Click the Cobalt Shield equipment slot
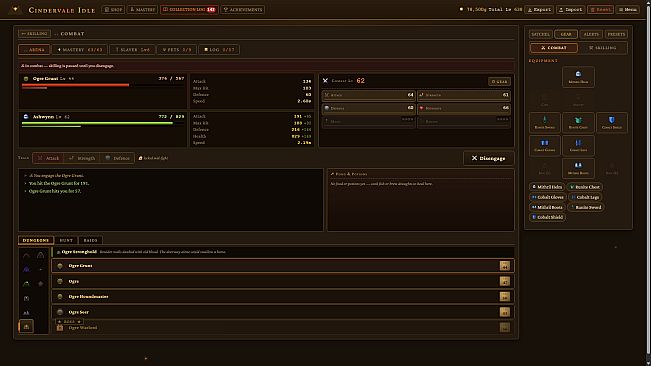651x366 pixels. pyautogui.click(x=612, y=122)
